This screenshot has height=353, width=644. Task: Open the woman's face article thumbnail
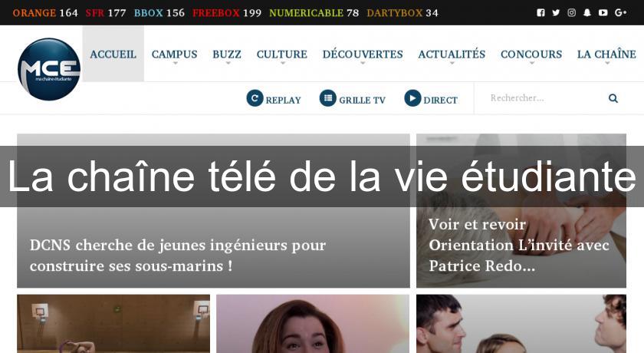coord(313,323)
